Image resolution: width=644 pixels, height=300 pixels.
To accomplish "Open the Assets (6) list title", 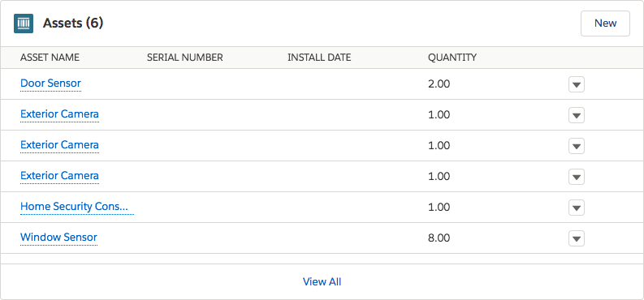I will coord(73,24).
